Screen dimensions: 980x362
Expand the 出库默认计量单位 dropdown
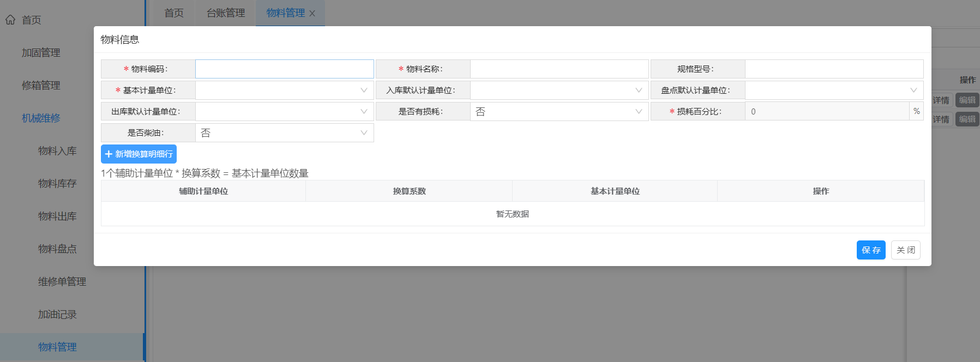pos(284,112)
